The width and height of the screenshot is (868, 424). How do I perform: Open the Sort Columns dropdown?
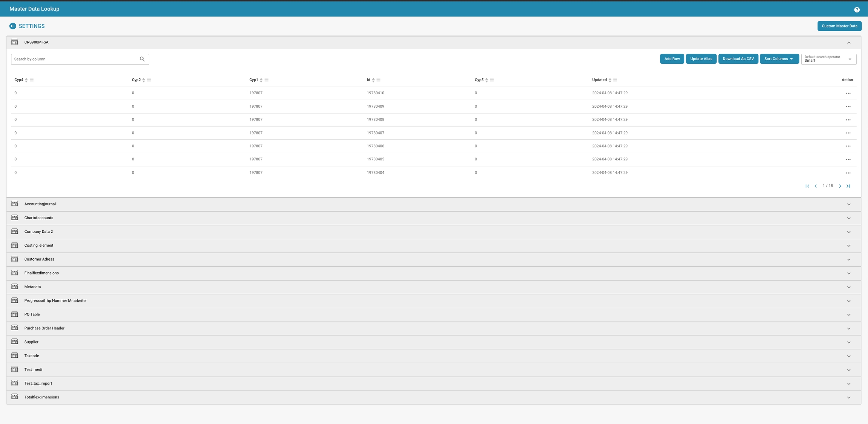779,59
